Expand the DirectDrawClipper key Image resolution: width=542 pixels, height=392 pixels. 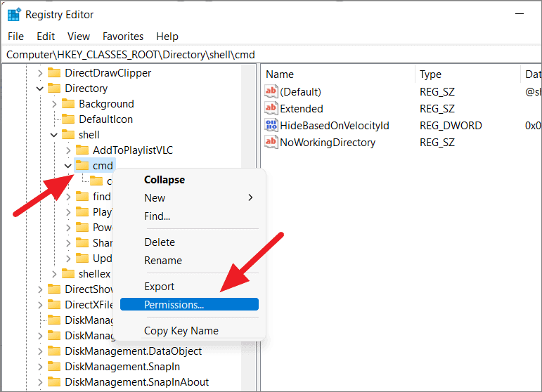point(40,73)
